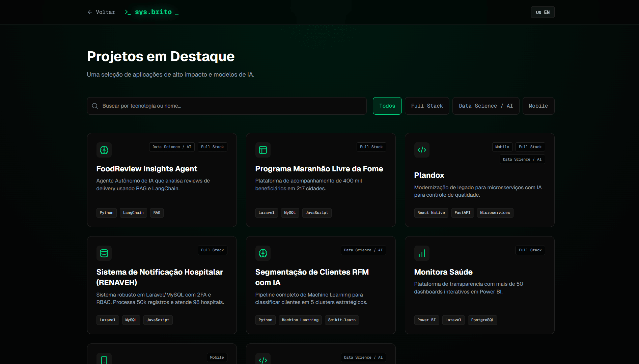Open the Segmentação de Clientes RFM com IA title
This screenshot has height=364, width=639.
(312, 277)
